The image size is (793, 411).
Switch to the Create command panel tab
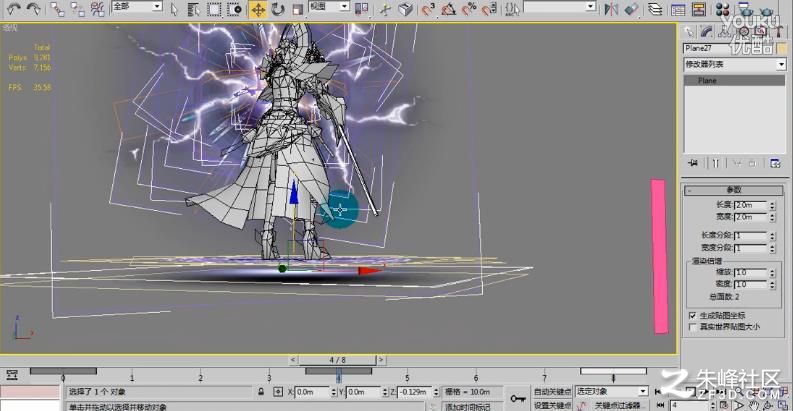coord(688,32)
